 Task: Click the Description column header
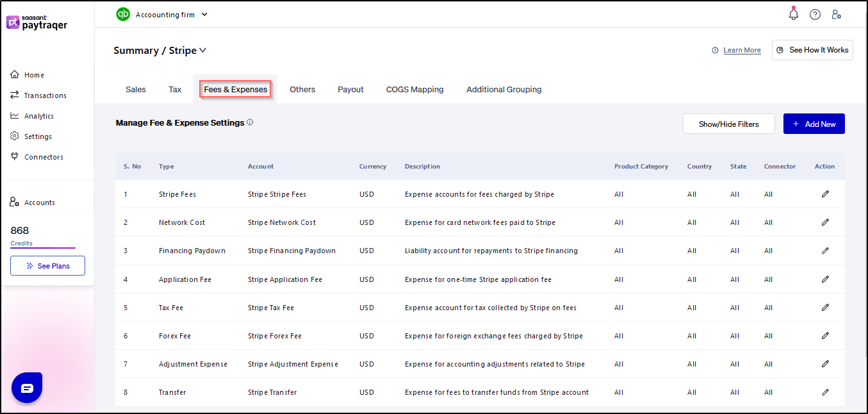[422, 166]
